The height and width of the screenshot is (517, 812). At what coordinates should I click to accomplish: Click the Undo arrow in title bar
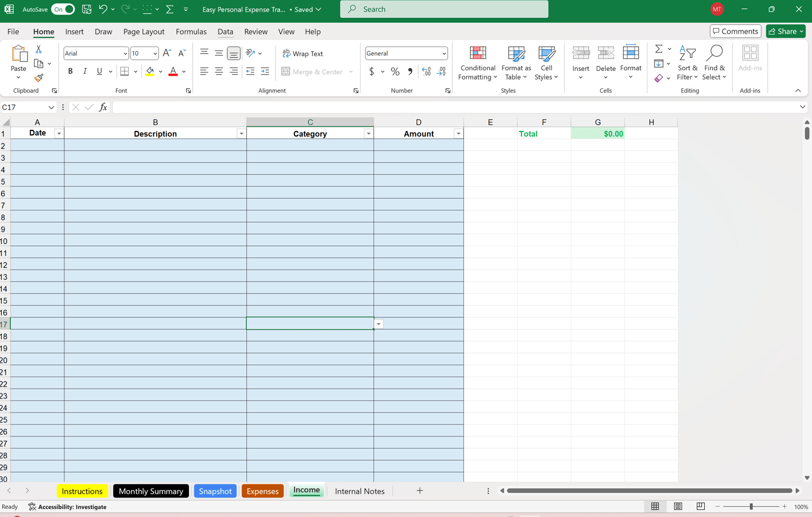coord(103,9)
